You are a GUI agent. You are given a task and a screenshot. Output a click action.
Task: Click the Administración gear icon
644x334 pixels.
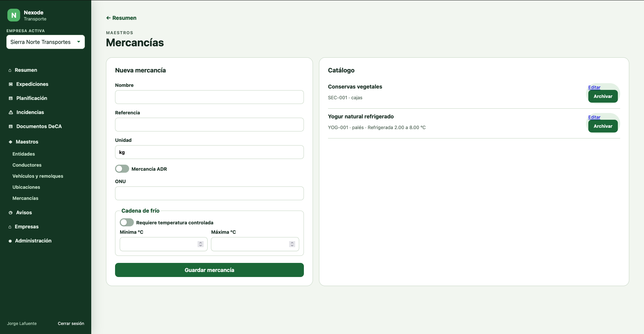pyautogui.click(x=10, y=241)
